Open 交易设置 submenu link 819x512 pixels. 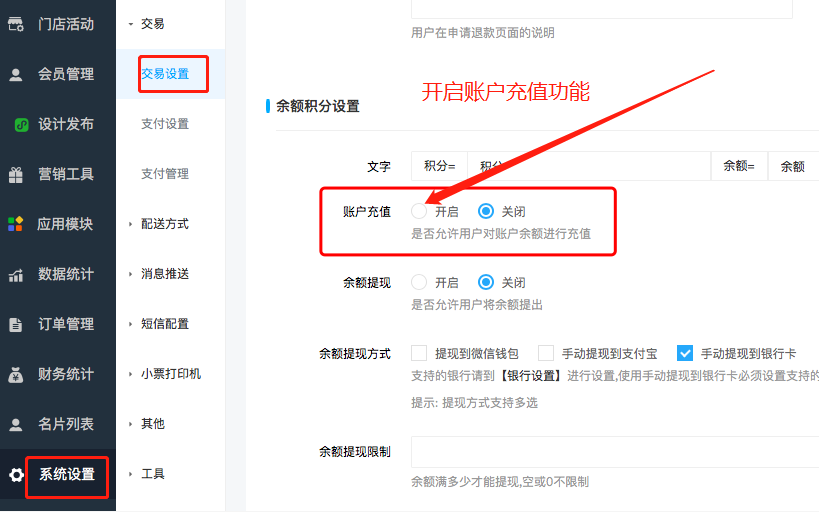165,74
